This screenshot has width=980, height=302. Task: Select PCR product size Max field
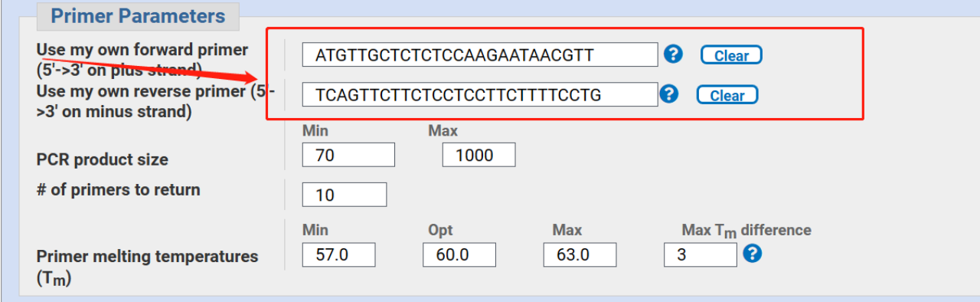point(479,155)
